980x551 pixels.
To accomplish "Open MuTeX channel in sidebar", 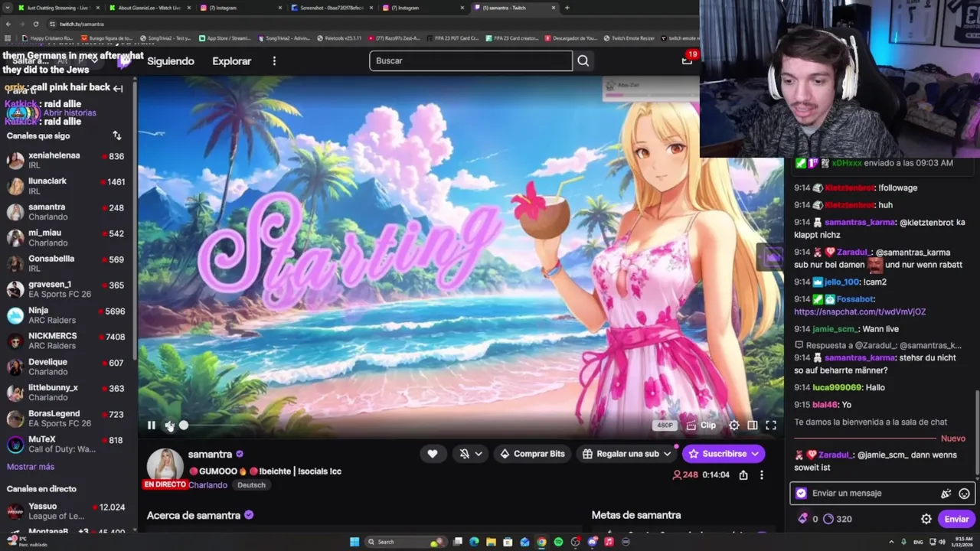I will coord(67,444).
